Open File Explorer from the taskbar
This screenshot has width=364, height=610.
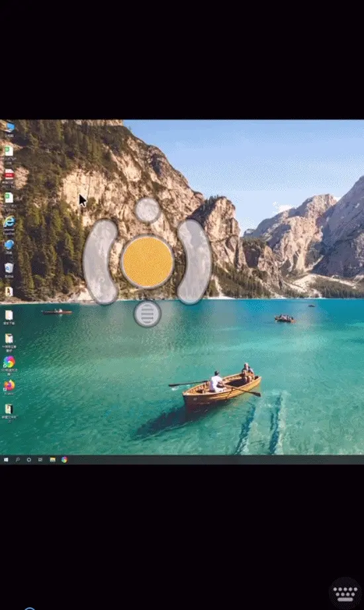point(52,460)
